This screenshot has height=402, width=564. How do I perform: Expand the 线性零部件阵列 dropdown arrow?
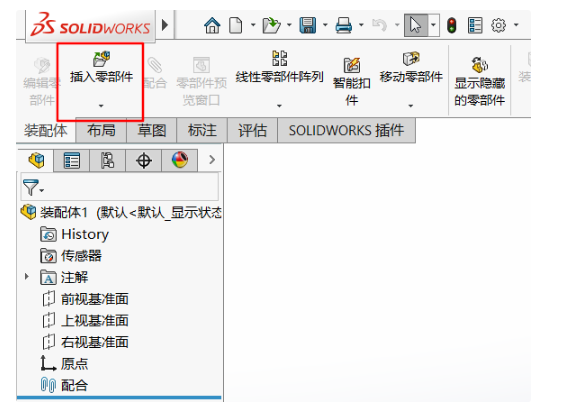[x=279, y=106]
